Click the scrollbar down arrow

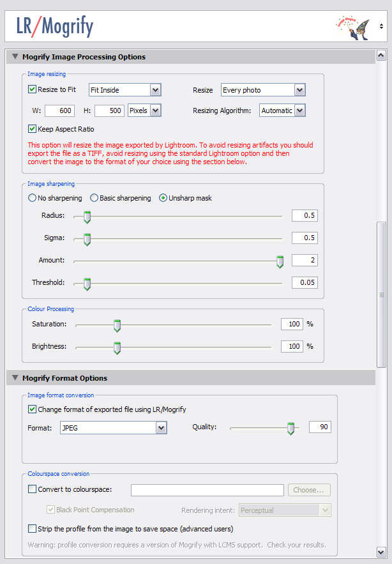pos(381,552)
